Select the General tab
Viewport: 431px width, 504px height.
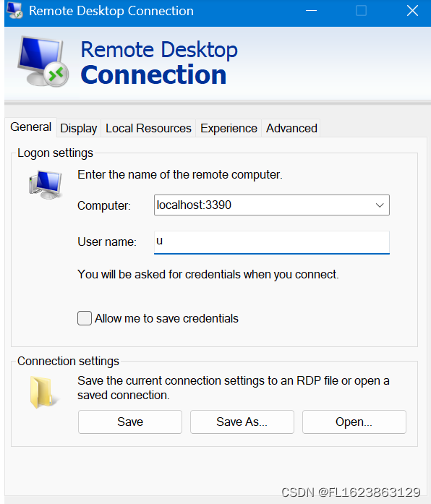pyautogui.click(x=31, y=127)
